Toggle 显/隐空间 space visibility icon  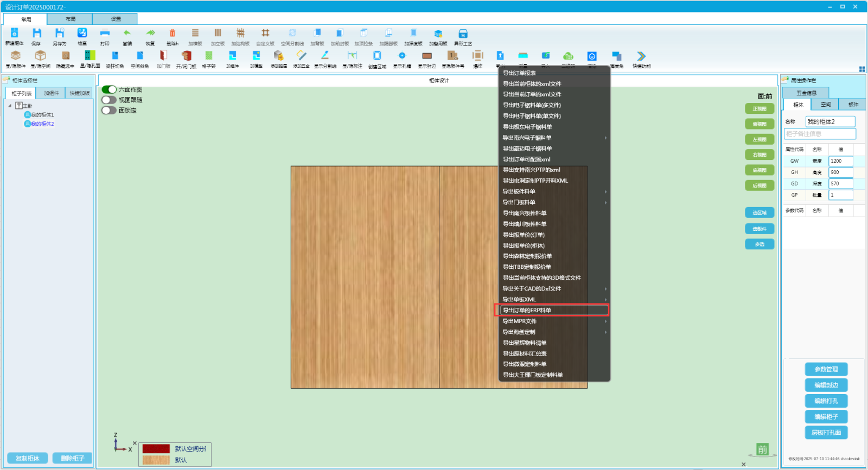40,56
